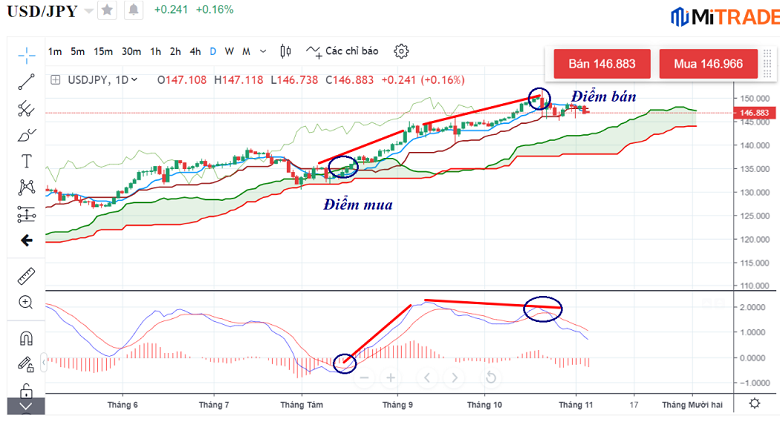
Task: Click the Bán 146.883 sell button
Action: point(602,63)
